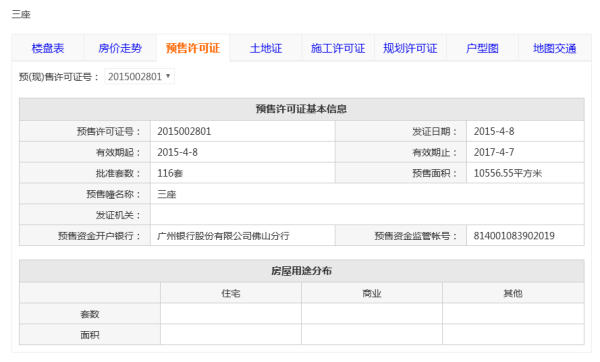The height and width of the screenshot is (362, 600).
Task: Select the account number 814001083902019
Action: pos(514,236)
